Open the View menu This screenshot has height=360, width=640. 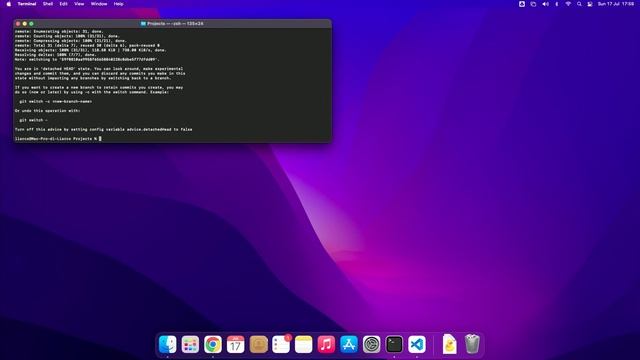coord(79,4)
